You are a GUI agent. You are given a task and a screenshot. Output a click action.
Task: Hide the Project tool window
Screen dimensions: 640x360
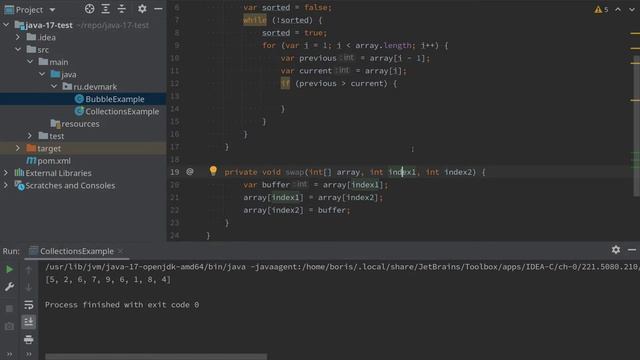click(158, 9)
